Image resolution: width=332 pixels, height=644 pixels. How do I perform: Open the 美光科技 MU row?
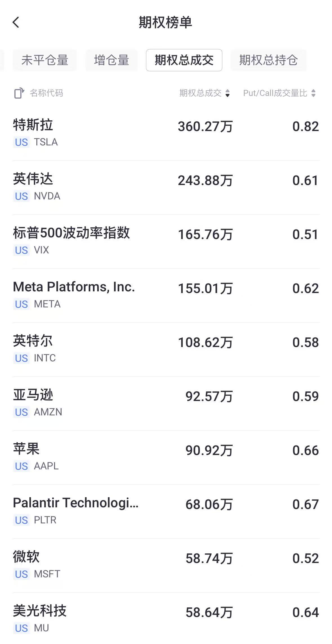point(166,619)
